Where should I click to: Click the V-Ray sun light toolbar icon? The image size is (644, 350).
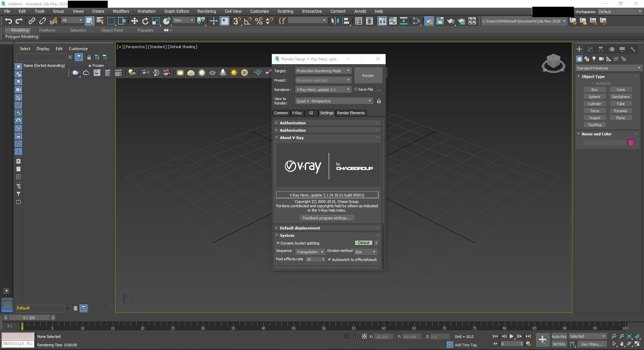point(234,73)
